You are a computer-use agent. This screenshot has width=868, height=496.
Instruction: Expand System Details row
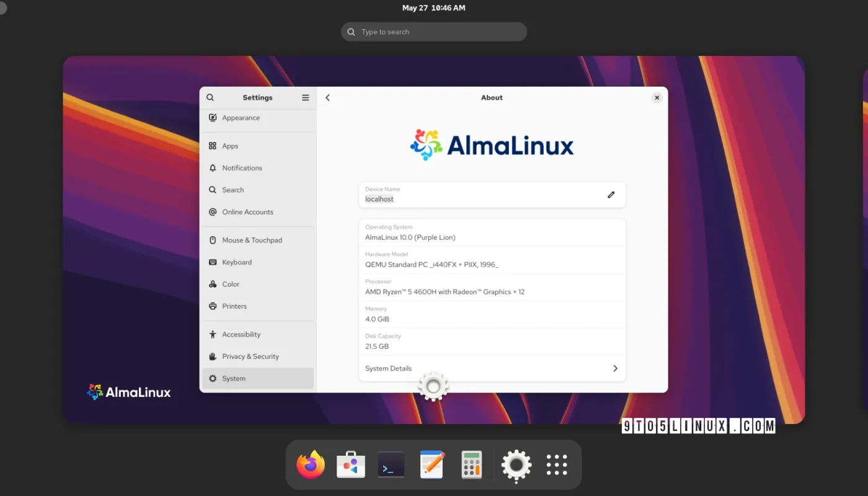coord(492,368)
